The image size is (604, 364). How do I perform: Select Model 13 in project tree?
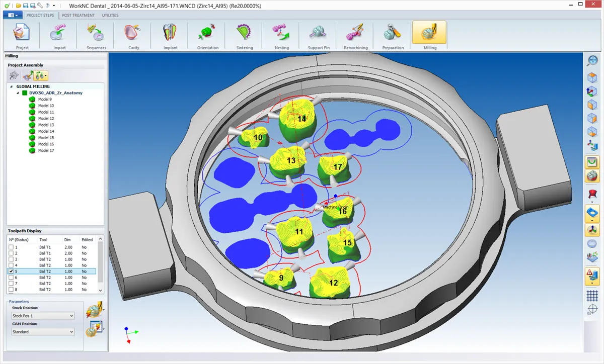pos(46,125)
